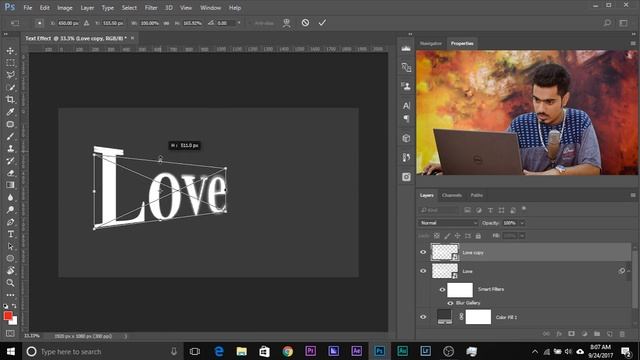
Task: Toggle warp mode in options bar
Action: (287, 23)
